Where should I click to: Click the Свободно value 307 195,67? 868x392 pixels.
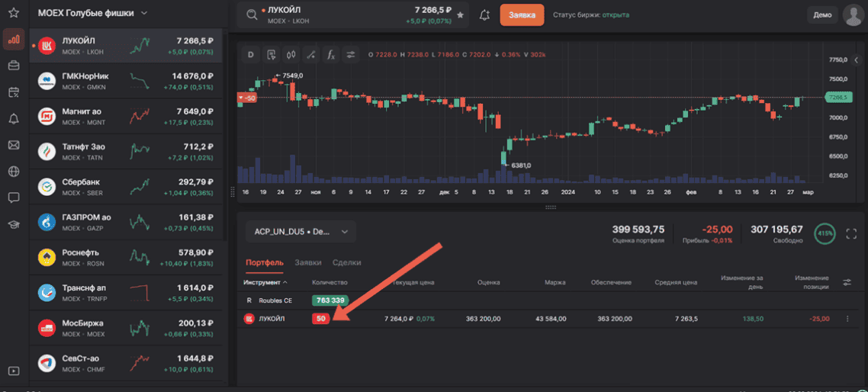[x=776, y=230]
